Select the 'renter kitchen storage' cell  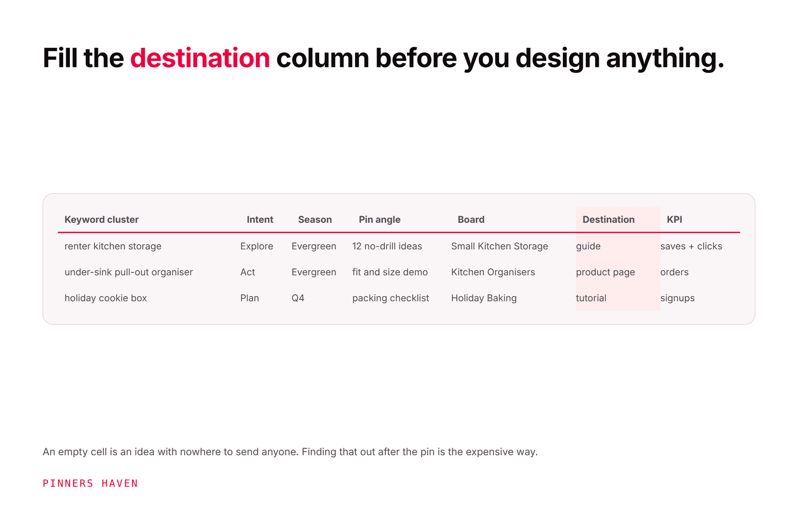[x=113, y=246]
